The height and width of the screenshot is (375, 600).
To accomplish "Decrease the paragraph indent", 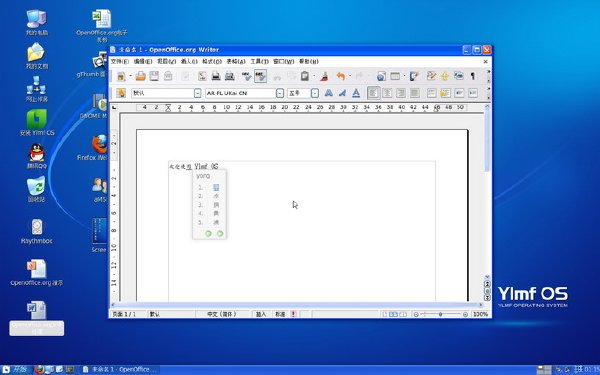I will click(459, 93).
